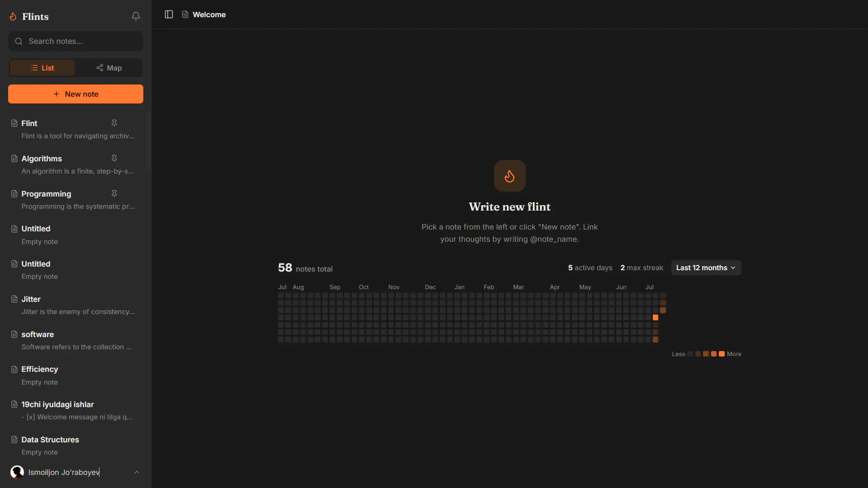Image resolution: width=868 pixels, height=488 pixels.
Task: Click the brightest More legend swatch
Action: coord(722,354)
